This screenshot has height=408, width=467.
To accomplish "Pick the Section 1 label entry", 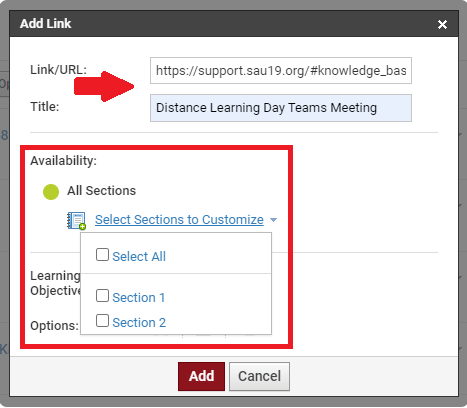I will tap(139, 298).
